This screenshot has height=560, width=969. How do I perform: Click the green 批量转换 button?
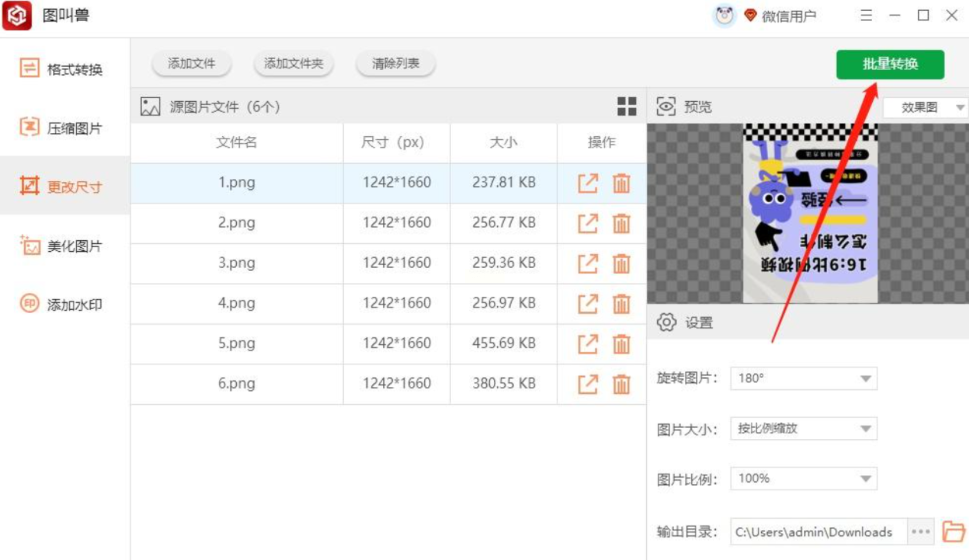click(890, 64)
